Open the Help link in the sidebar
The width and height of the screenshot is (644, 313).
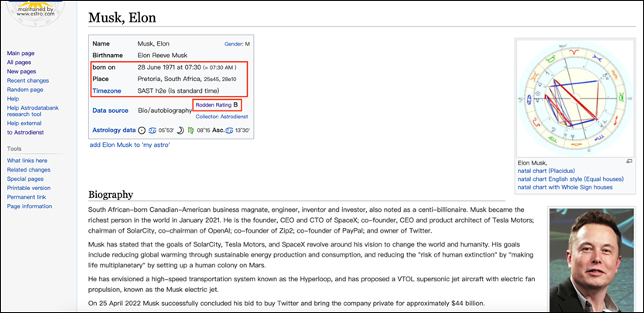pyautogui.click(x=12, y=98)
